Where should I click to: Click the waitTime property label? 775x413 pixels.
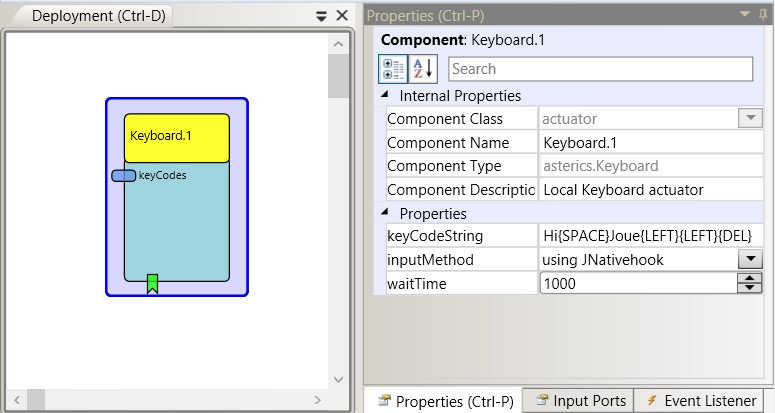(x=417, y=284)
